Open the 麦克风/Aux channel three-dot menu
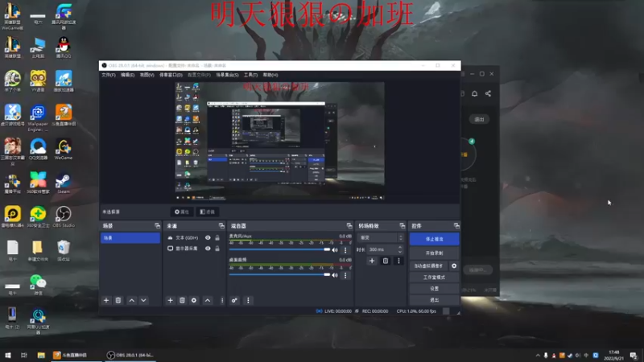The width and height of the screenshot is (644, 362). 345,249
